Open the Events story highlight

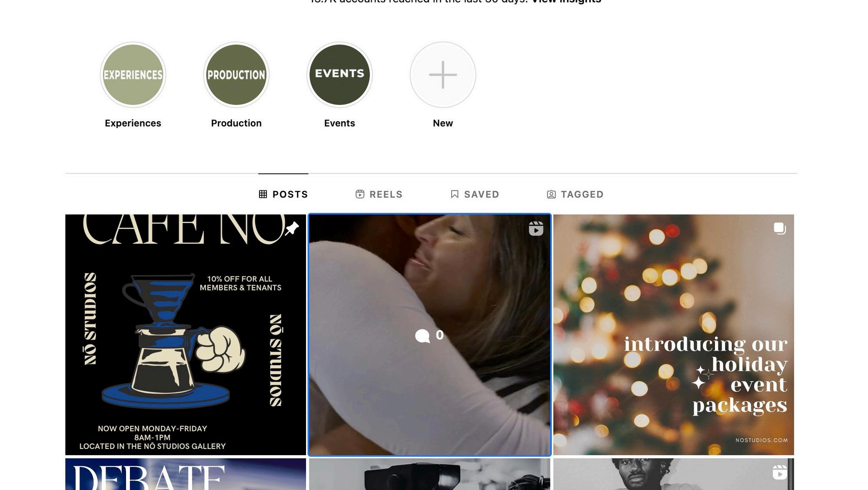coord(339,75)
